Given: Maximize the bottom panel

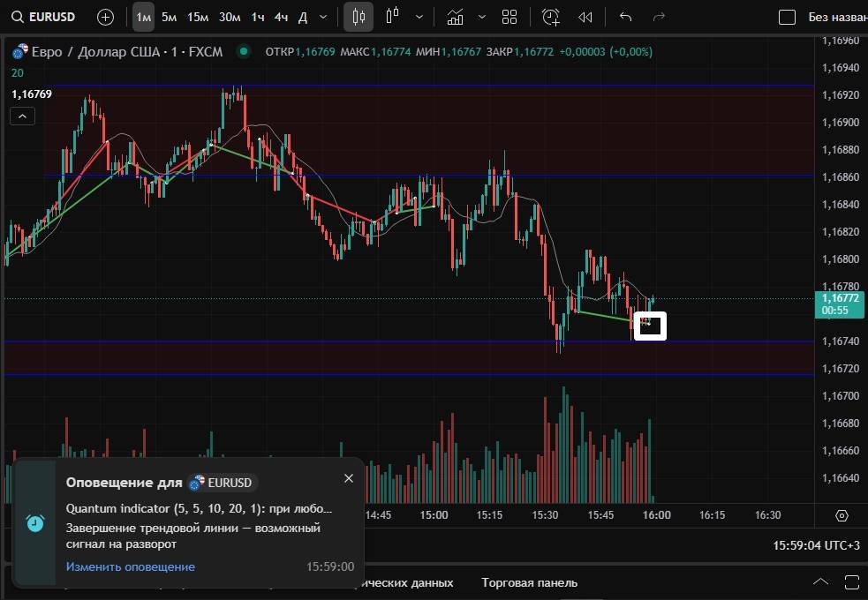Looking at the screenshot, I should tap(851, 581).
